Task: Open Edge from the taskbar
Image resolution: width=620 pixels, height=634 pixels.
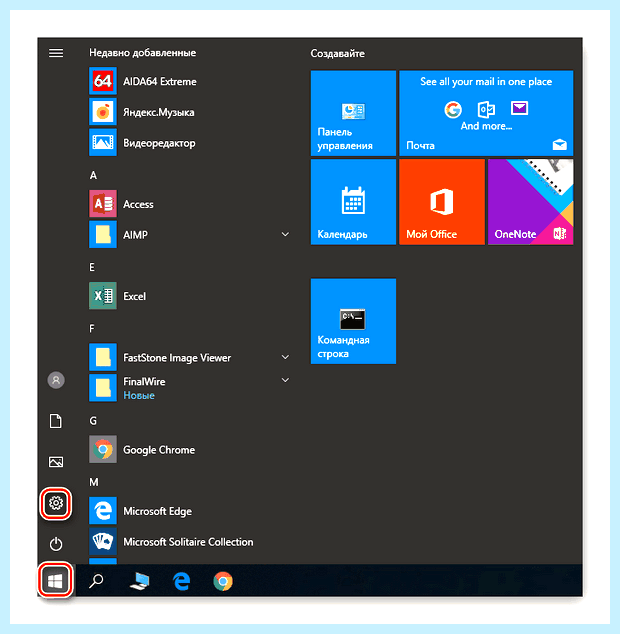Action: click(182, 581)
